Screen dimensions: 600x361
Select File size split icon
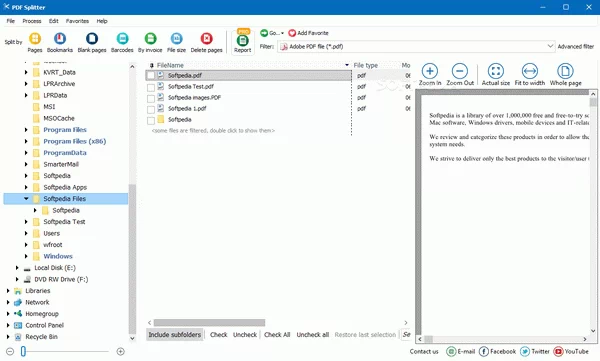pyautogui.click(x=176, y=39)
